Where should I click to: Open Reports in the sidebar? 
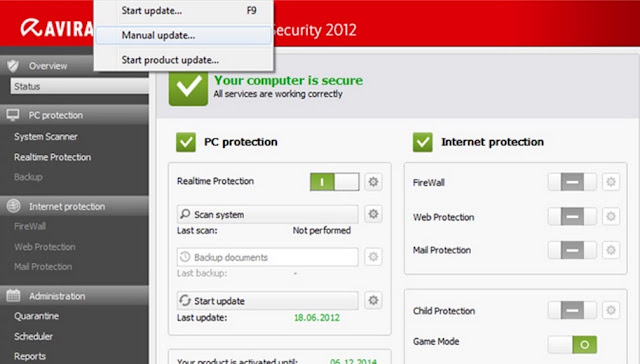pyautogui.click(x=30, y=356)
